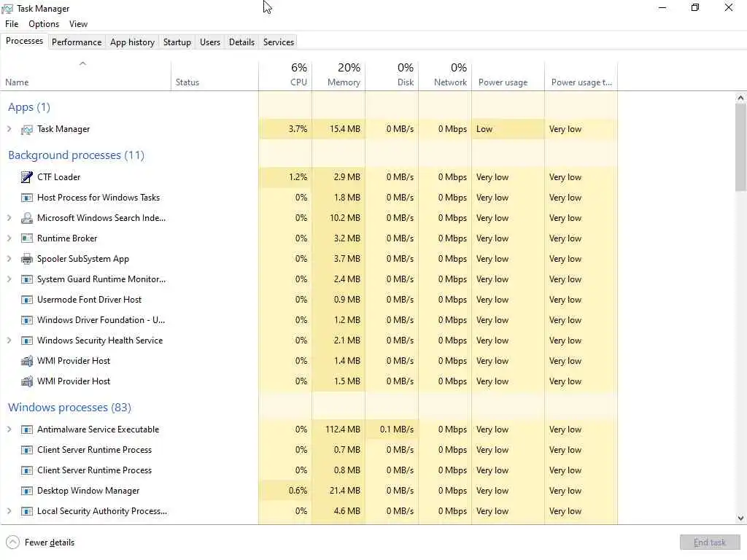Open the View menu
Viewport: 747px width, 560px height.
pyautogui.click(x=78, y=24)
